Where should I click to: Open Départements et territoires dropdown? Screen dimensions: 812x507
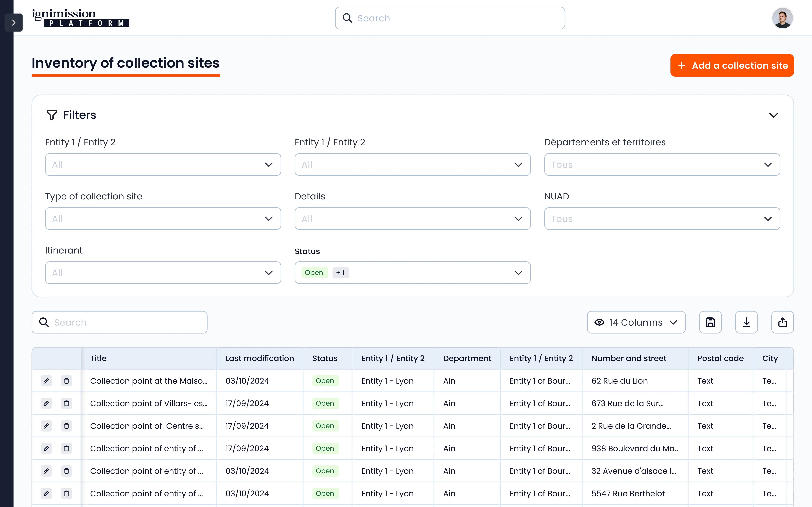(x=662, y=165)
